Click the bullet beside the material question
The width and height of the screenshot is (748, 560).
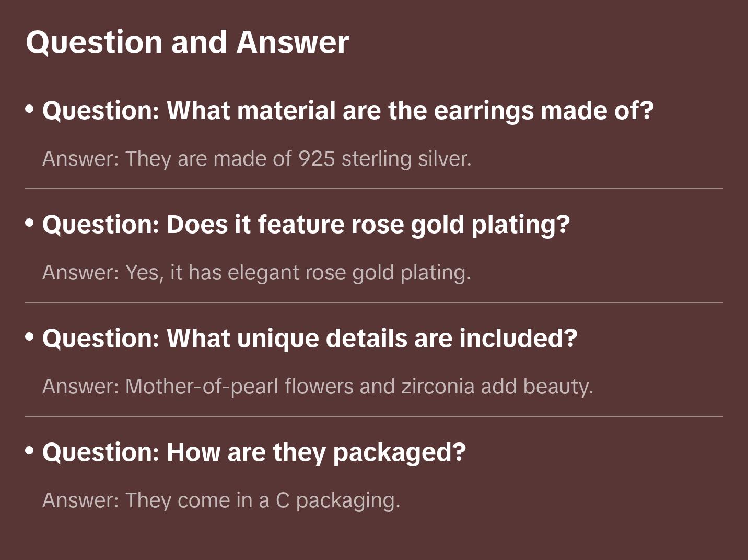[30, 109]
